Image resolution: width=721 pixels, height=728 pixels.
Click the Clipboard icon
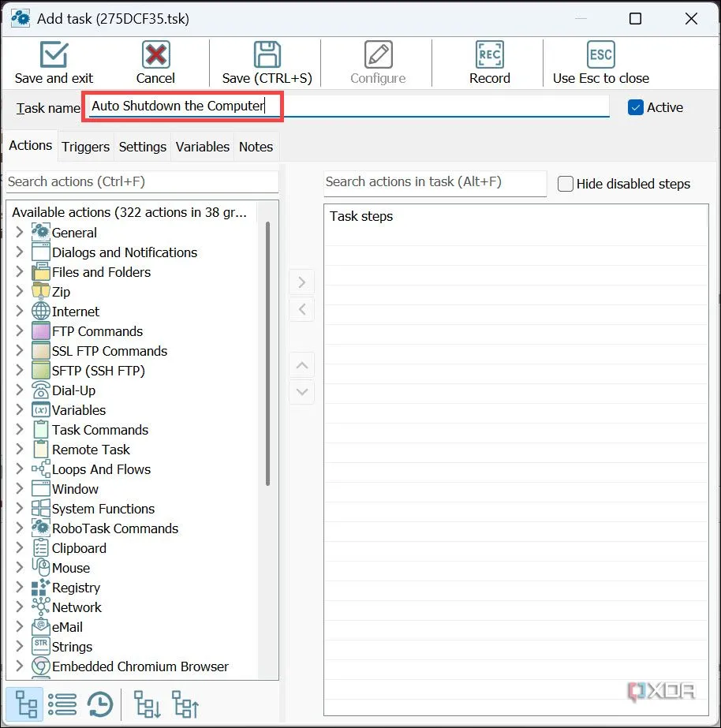pyautogui.click(x=40, y=548)
